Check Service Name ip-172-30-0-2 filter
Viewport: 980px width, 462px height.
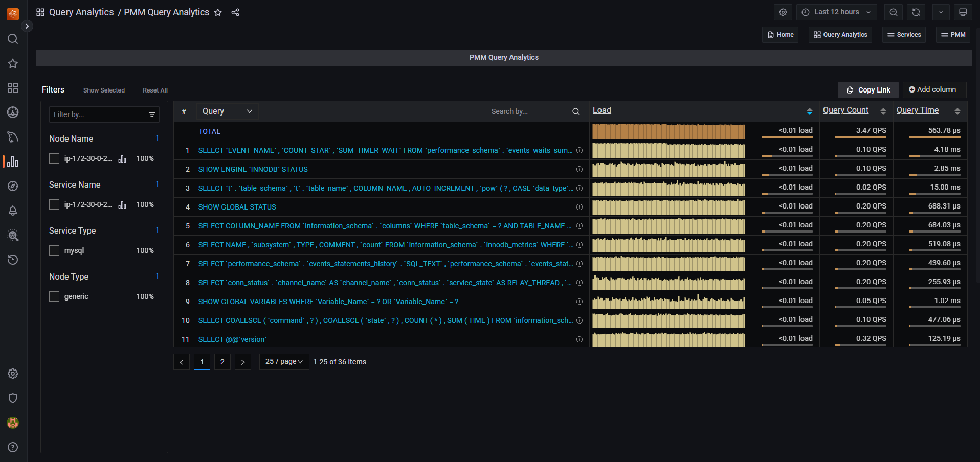point(54,205)
